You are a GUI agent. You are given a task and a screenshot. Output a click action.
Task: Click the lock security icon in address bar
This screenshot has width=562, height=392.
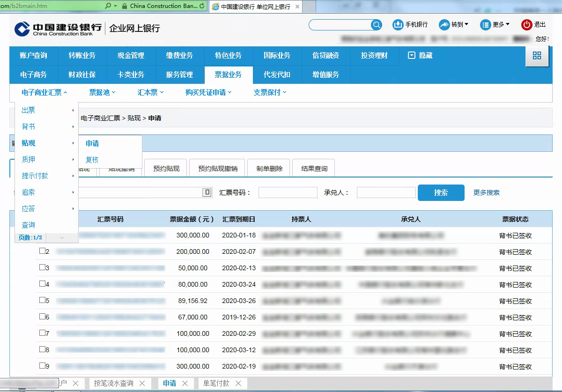[x=124, y=6]
